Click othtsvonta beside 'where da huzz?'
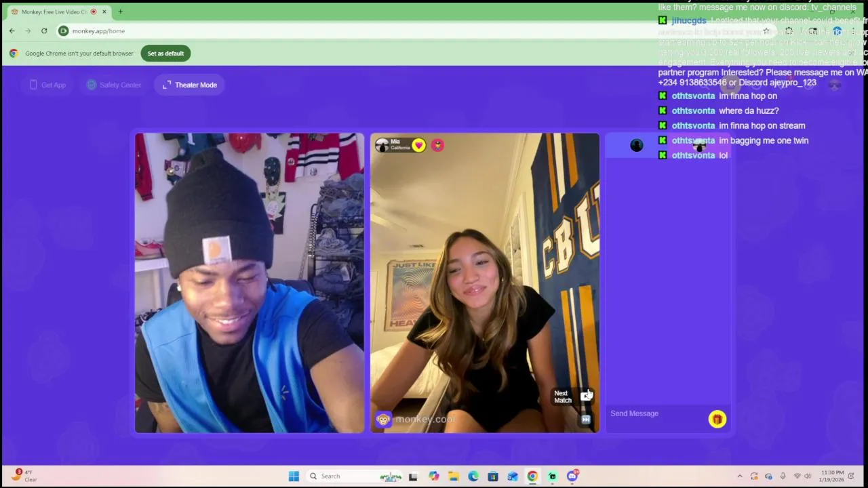The image size is (868, 488). [693, 110]
